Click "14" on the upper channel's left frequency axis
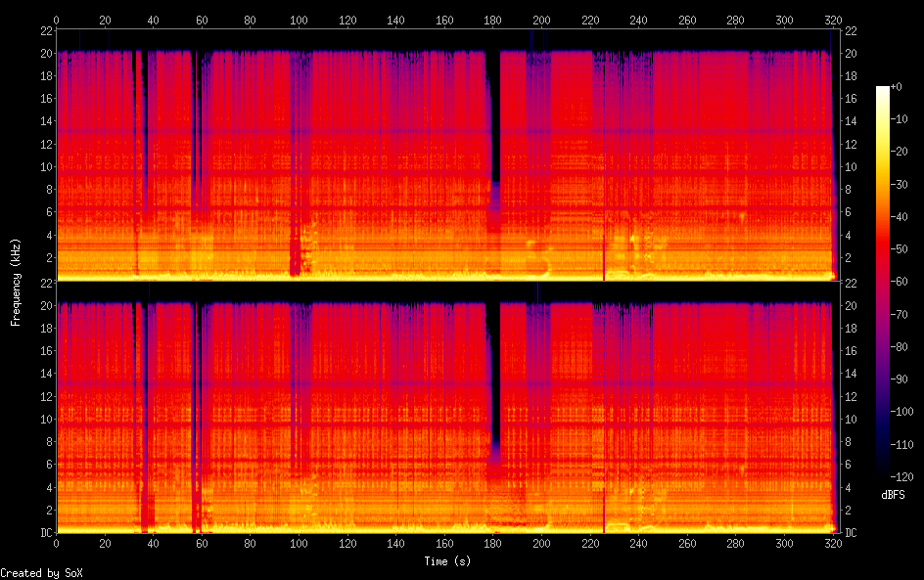This screenshot has height=580, width=924. pos(47,121)
